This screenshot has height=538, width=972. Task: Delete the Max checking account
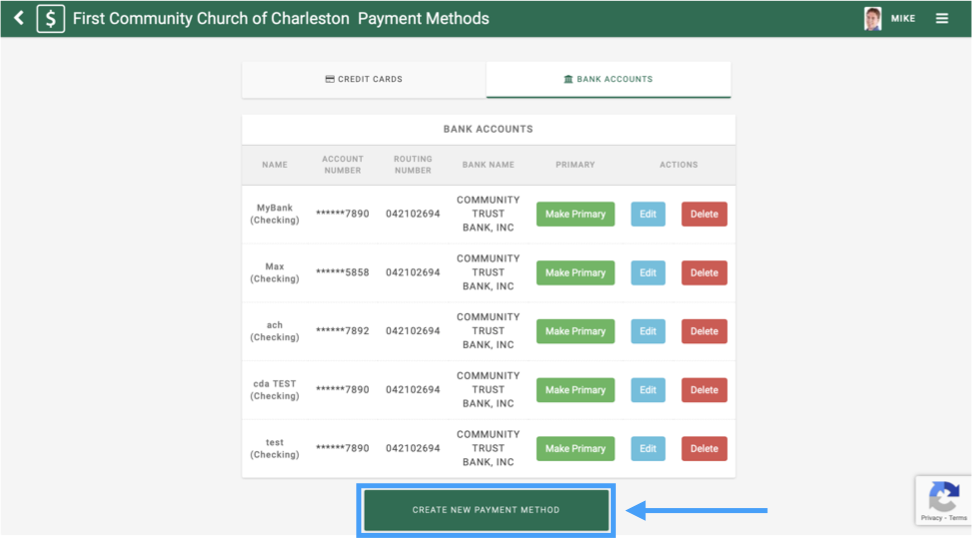coord(704,273)
